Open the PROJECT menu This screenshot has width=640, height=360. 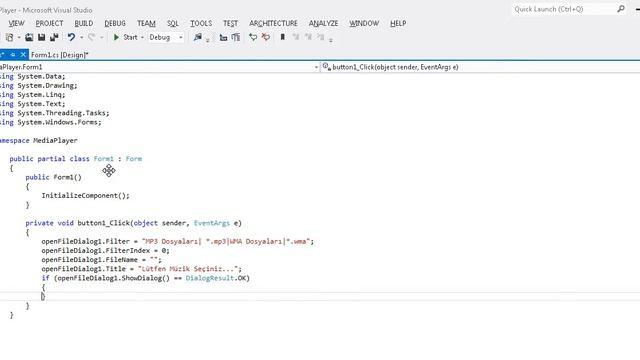coord(49,24)
